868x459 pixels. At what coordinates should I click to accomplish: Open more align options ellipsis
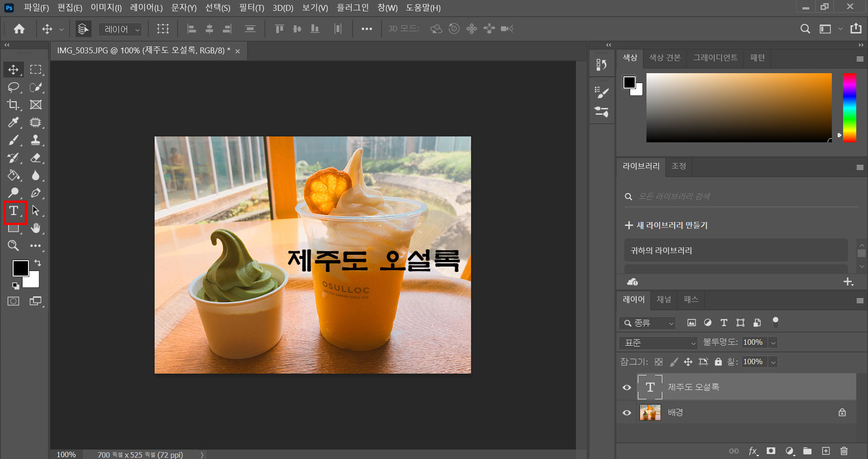coord(367,29)
